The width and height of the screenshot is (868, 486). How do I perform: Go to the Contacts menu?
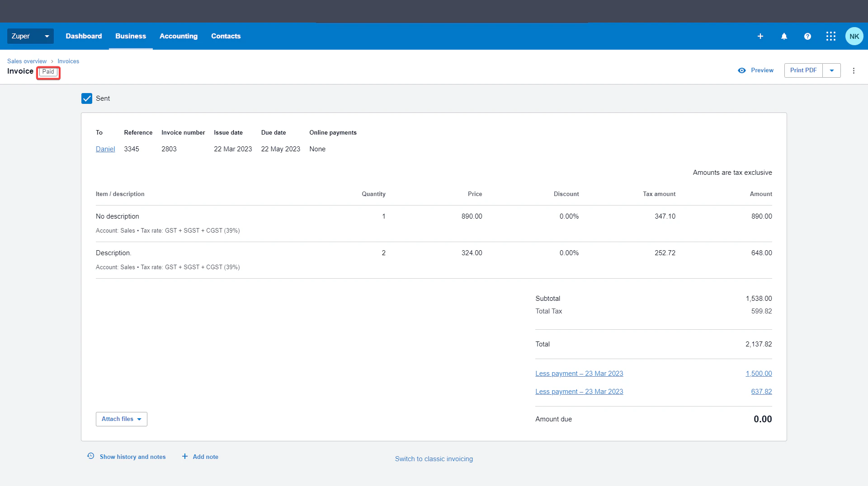(226, 36)
